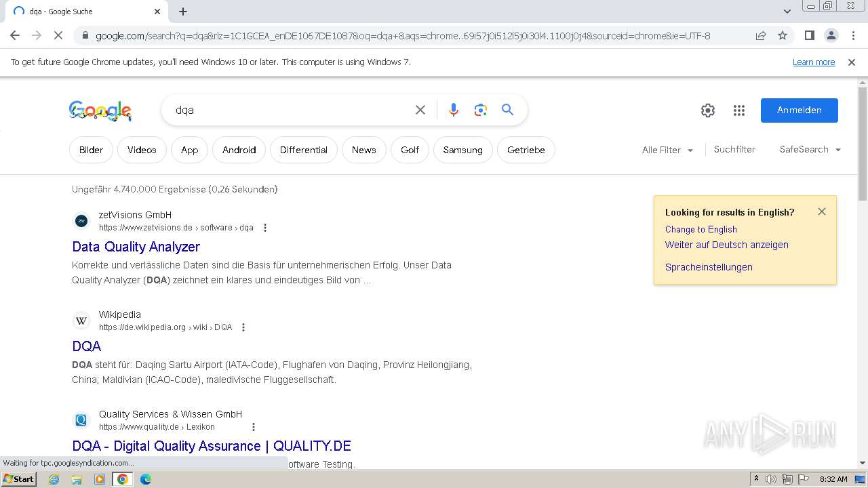Open options for Wikipedia result
Viewport: 868px width, 488px height.
(x=243, y=327)
